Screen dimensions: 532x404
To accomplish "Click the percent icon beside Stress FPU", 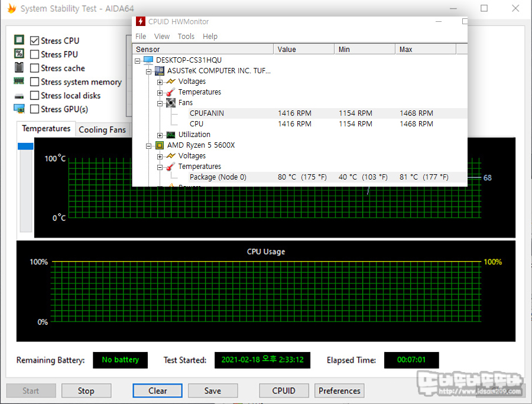I will point(19,54).
